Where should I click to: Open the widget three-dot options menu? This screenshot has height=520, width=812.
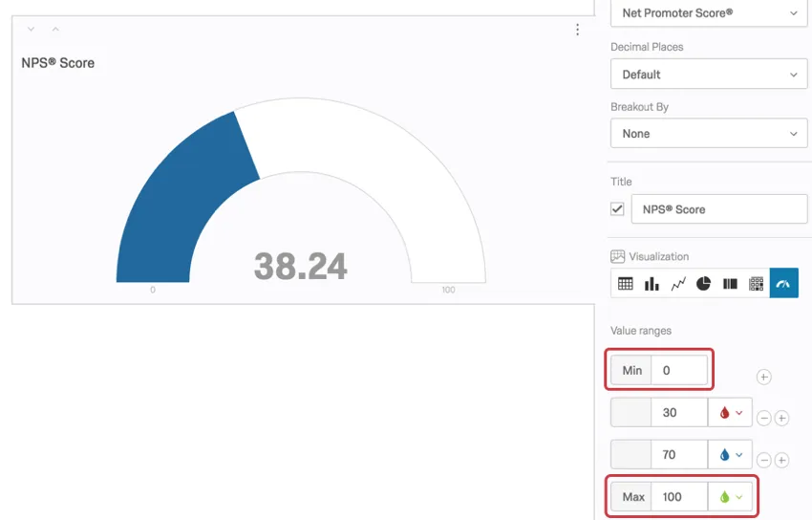coord(577,30)
